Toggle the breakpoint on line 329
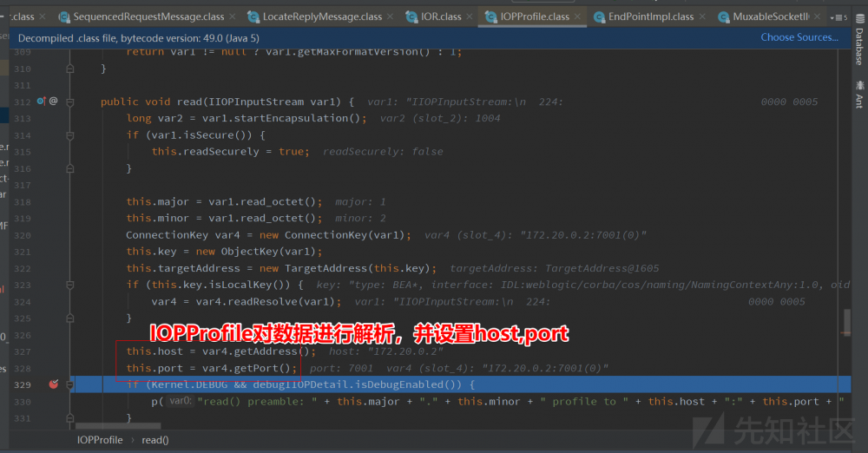 pos(54,384)
